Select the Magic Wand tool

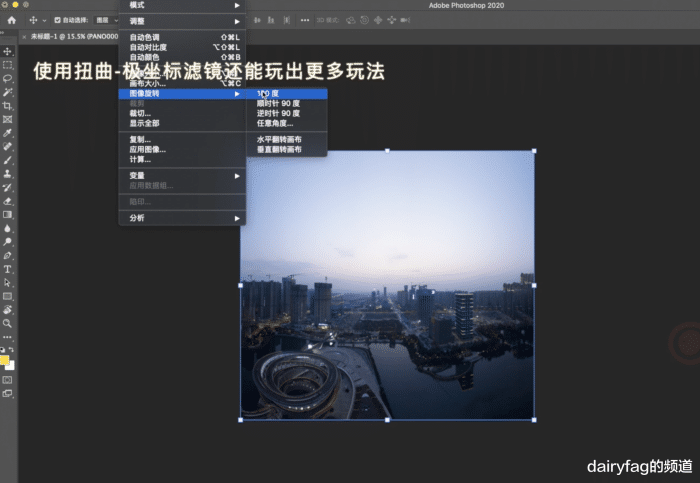click(x=8, y=92)
